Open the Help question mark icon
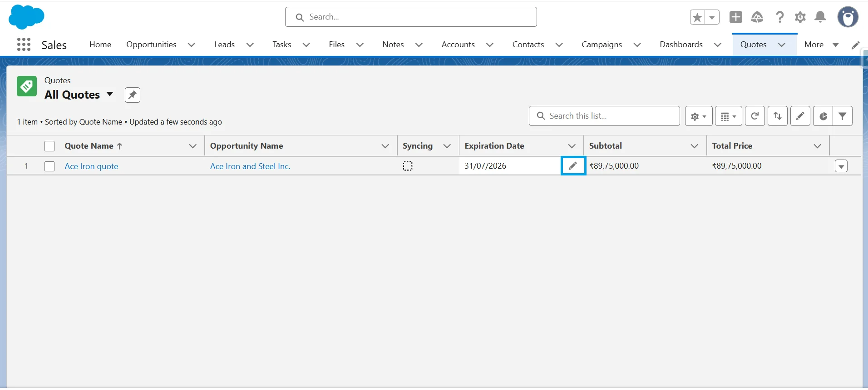868x390 pixels. (779, 17)
